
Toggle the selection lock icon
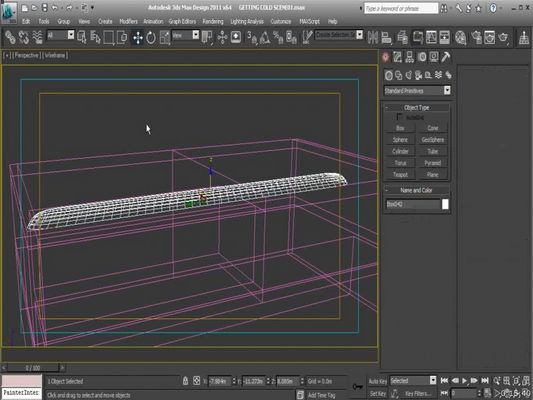point(185,381)
